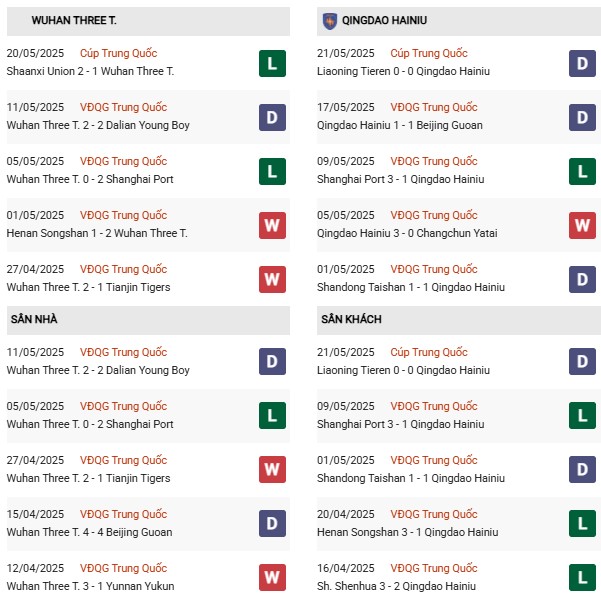Select the QINGDAO HAINIU header
The width and height of the screenshot is (601, 600).
pos(459,21)
